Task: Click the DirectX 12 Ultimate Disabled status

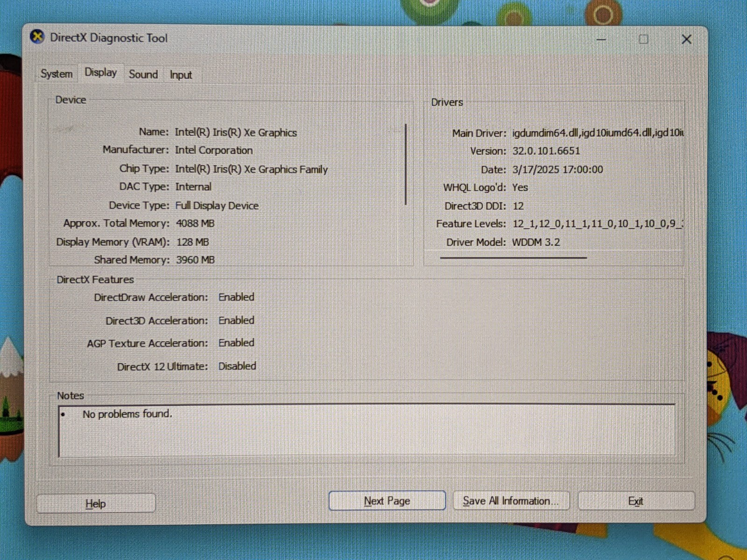Action: coord(237,366)
